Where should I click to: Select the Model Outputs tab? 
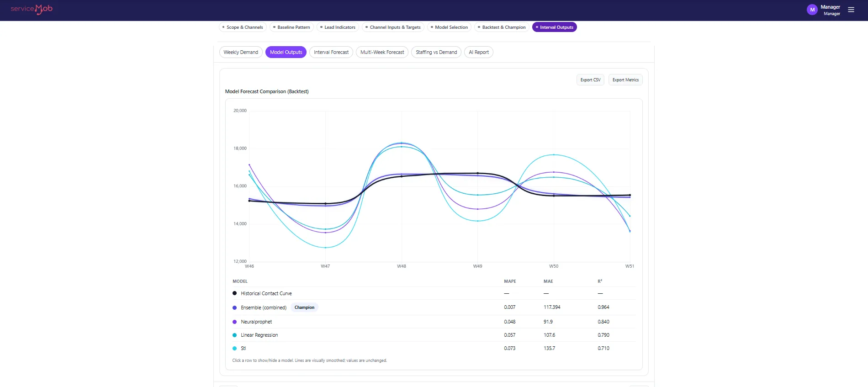point(286,52)
